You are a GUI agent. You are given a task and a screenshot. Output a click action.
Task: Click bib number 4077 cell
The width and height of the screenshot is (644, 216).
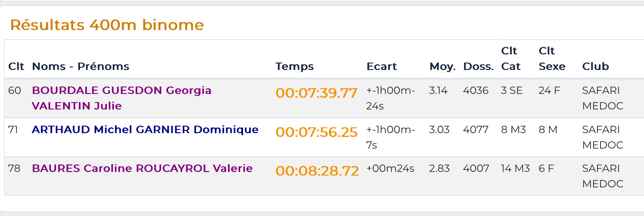476,130
